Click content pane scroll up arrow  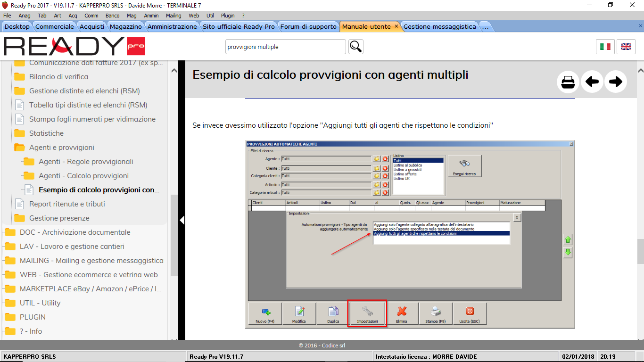point(640,71)
